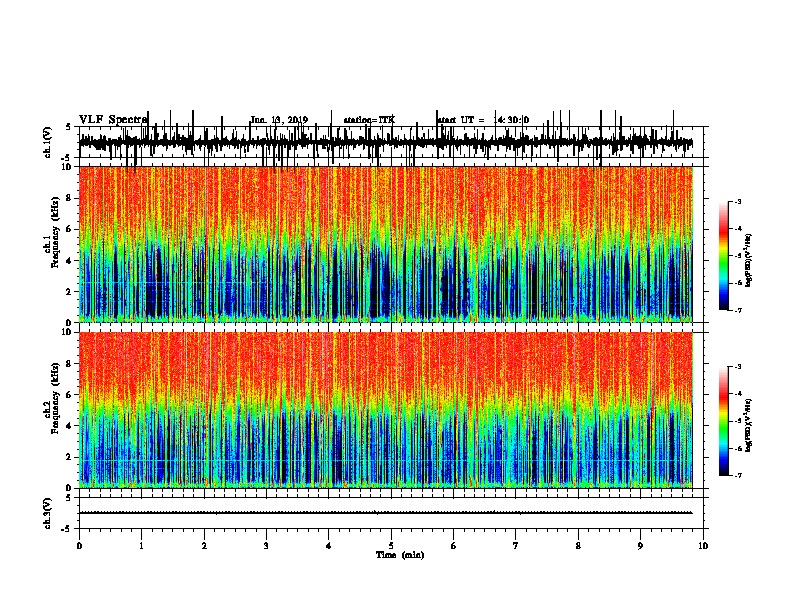Viewport: 792px width, 612px height.
Task: Click the "start UT = 14:30:0" header text
Action: 483,120
